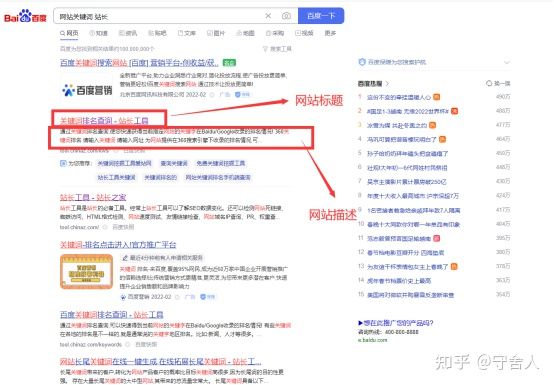Select the 网页 tab
The height and width of the screenshot is (385, 554).
pos(69,33)
